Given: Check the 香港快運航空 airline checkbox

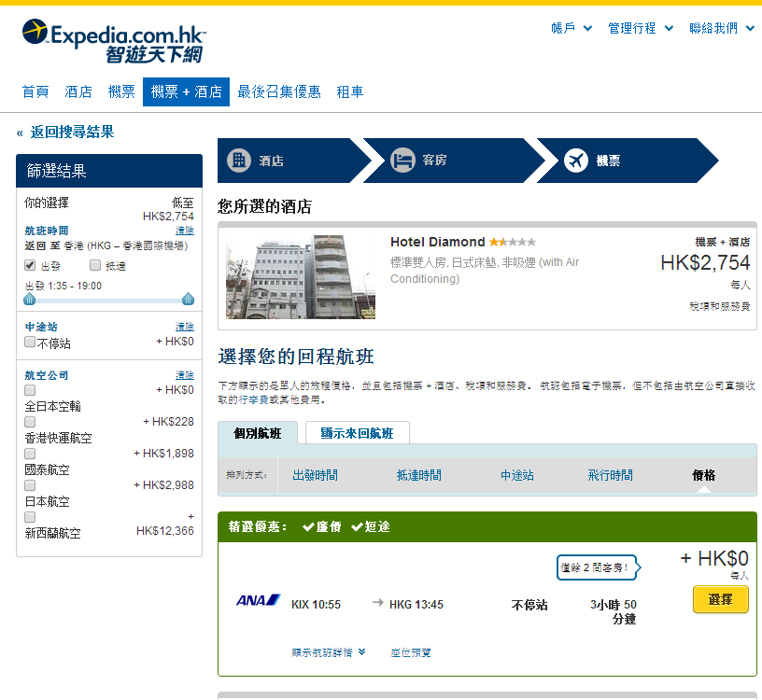Looking at the screenshot, I should point(30,422).
